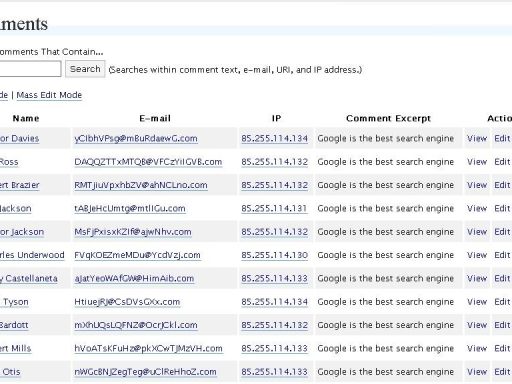The width and height of the screenshot is (512, 384).
Task: Click IP 85.255.114.132 in Bardott row
Action: pyautogui.click(x=274, y=325)
